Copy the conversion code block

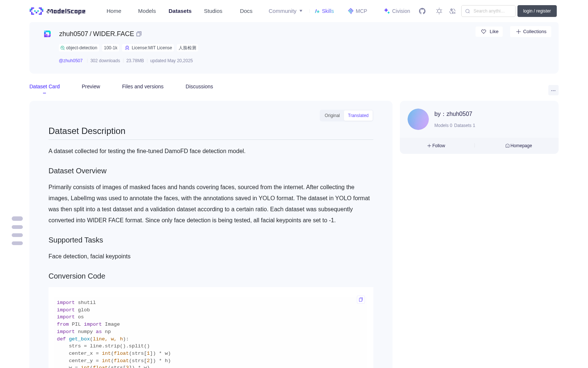point(361,300)
